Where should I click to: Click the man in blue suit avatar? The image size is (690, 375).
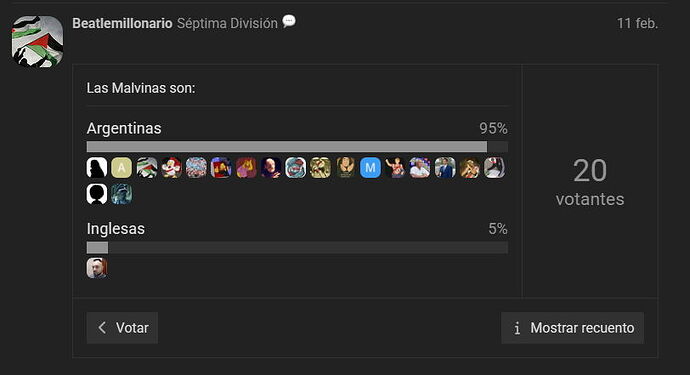tap(445, 168)
